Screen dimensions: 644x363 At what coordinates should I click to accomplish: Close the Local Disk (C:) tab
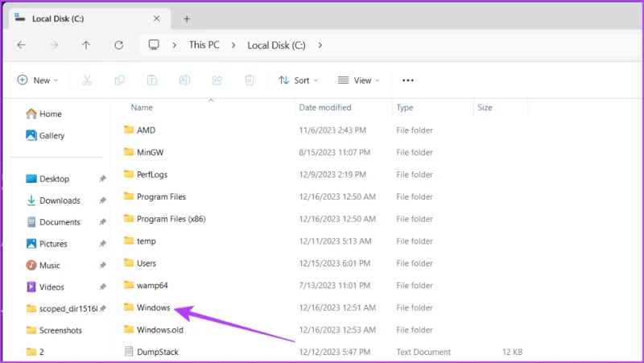pos(156,19)
